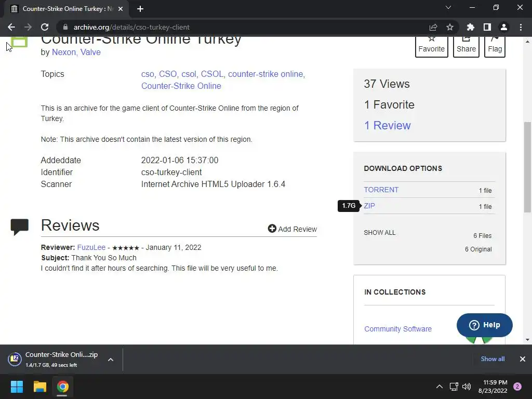Open the tab search dropdown arrow
The image size is (532, 399).
(448, 7)
